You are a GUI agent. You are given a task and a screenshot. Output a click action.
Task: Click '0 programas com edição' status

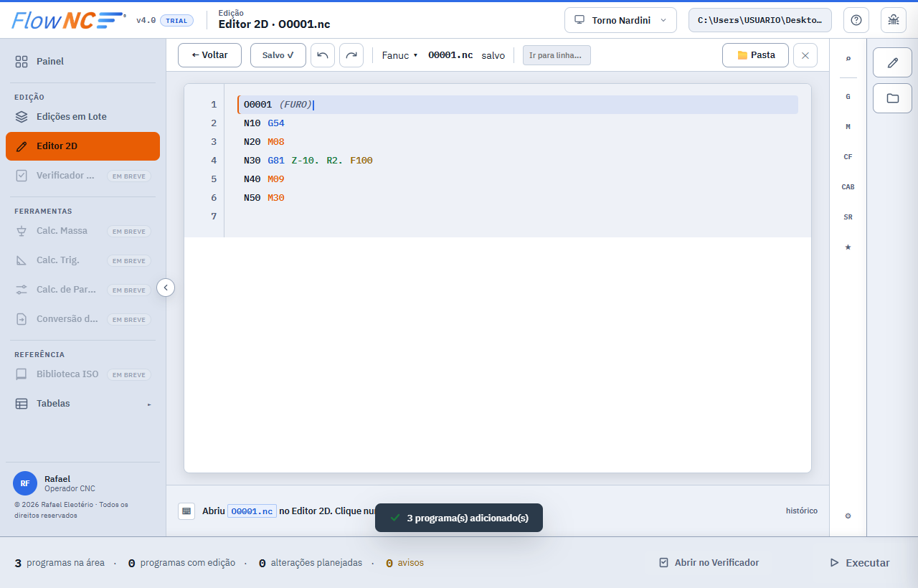coord(181,563)
